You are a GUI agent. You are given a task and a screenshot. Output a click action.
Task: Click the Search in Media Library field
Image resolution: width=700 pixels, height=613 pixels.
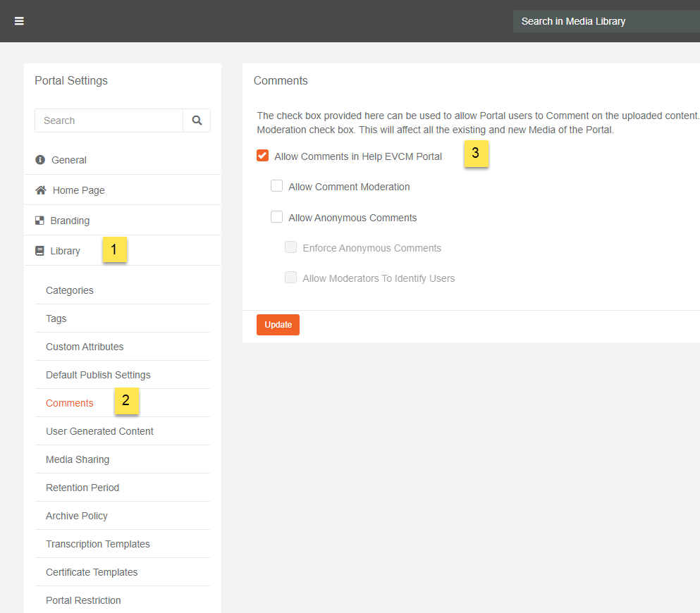[x=606, y=21]
